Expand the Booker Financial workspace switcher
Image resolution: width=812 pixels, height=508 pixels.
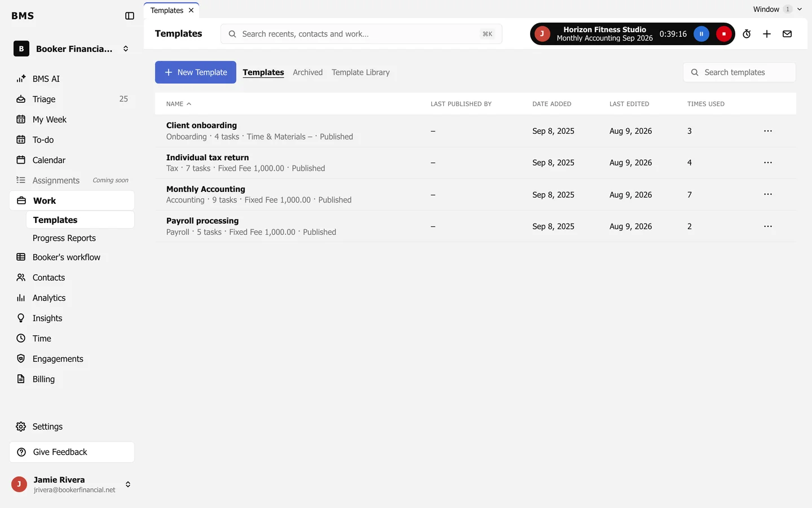point(72,49)
